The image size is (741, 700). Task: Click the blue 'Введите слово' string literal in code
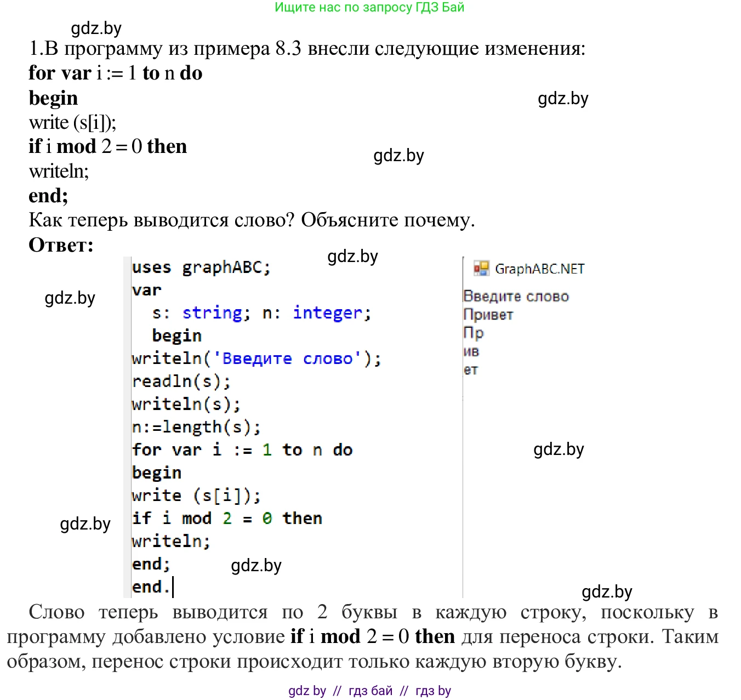[288, 358]
